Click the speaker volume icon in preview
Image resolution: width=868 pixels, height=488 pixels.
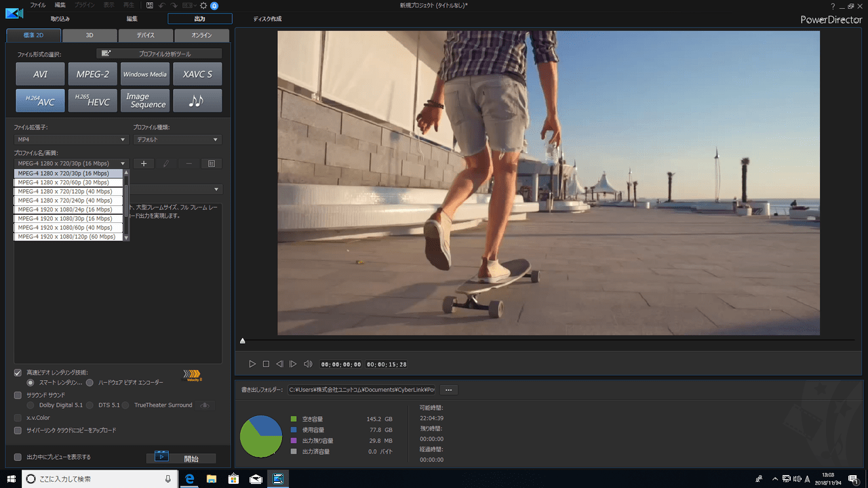pyautogui.click(x=308, y=364)
